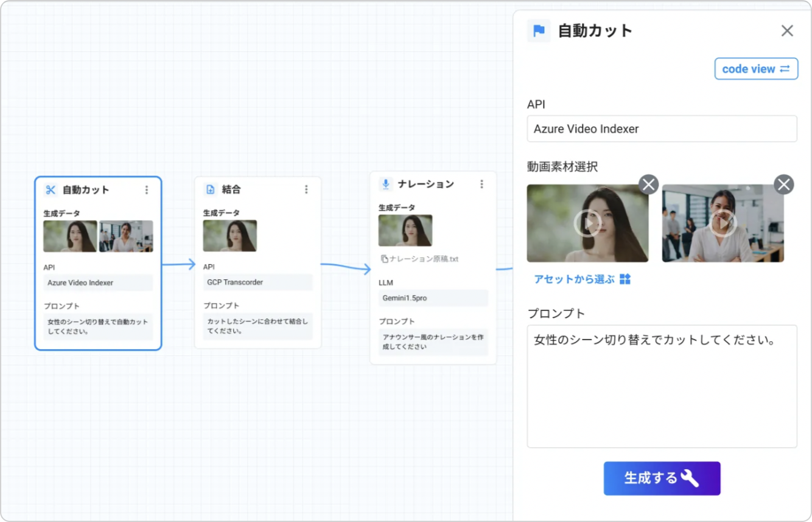Switch to code view
The image size is (812, 522).
(x=755, y=69)
